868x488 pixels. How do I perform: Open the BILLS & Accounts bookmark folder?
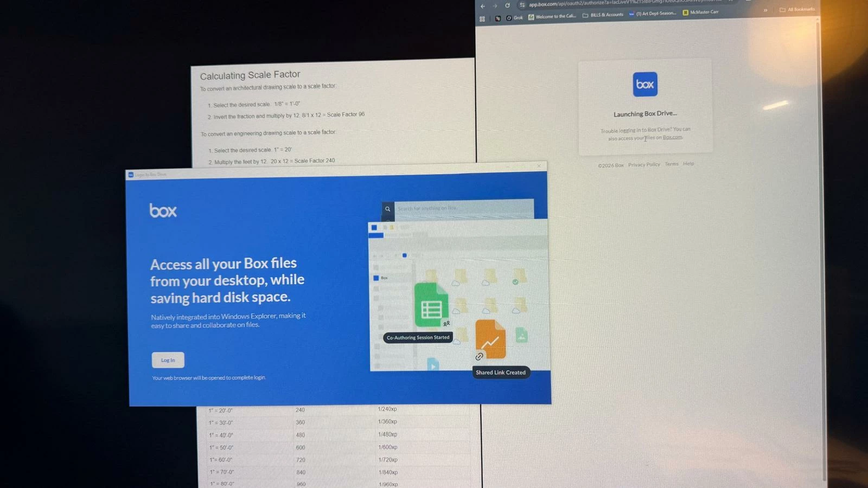point(603,15)
